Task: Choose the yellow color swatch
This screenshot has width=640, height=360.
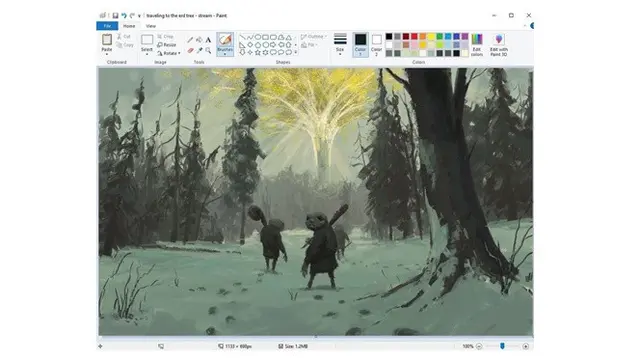Action: [431, 37]
